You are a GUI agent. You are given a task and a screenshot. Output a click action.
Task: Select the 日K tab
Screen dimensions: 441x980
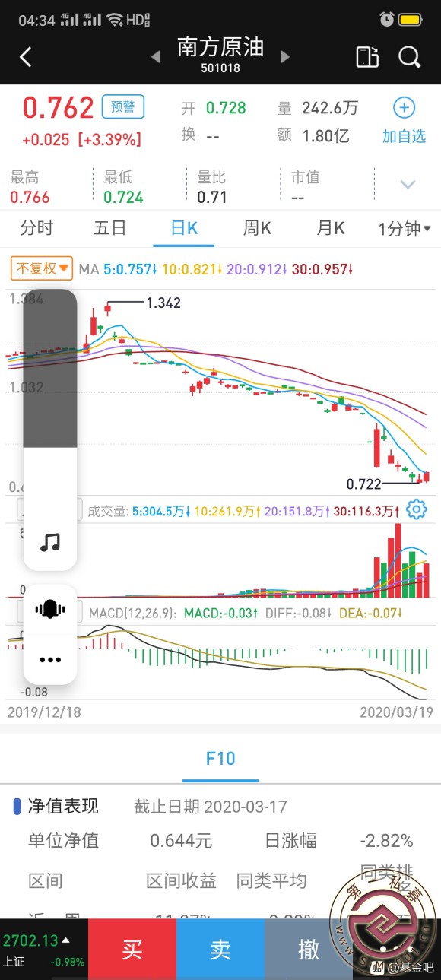[x=184, y=228]
